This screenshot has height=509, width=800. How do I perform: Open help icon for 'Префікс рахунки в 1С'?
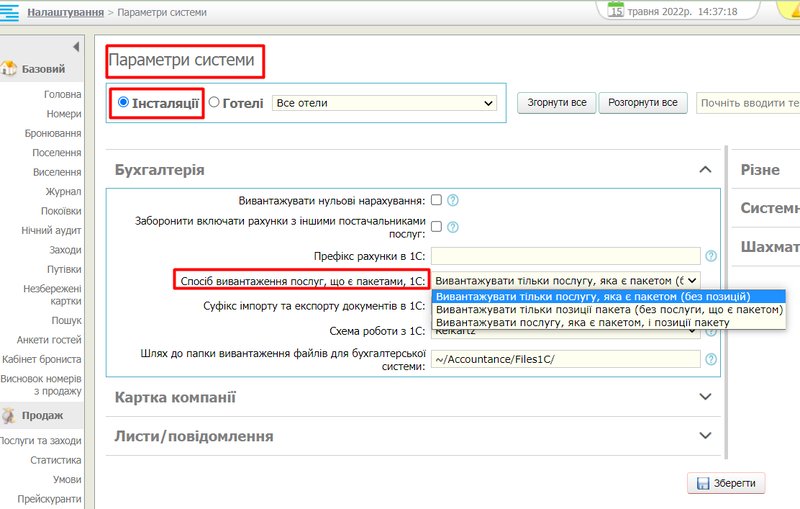pos(711,256)
